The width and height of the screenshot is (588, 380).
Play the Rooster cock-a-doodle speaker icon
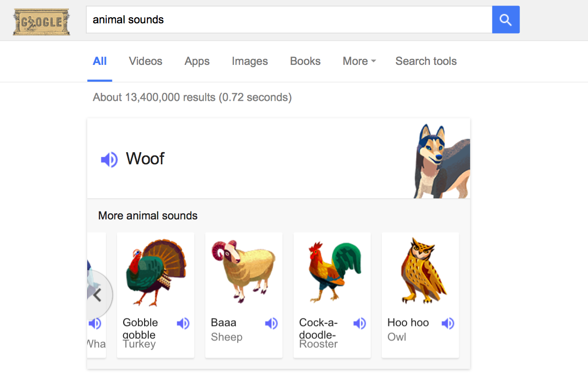tap(359, 323)
